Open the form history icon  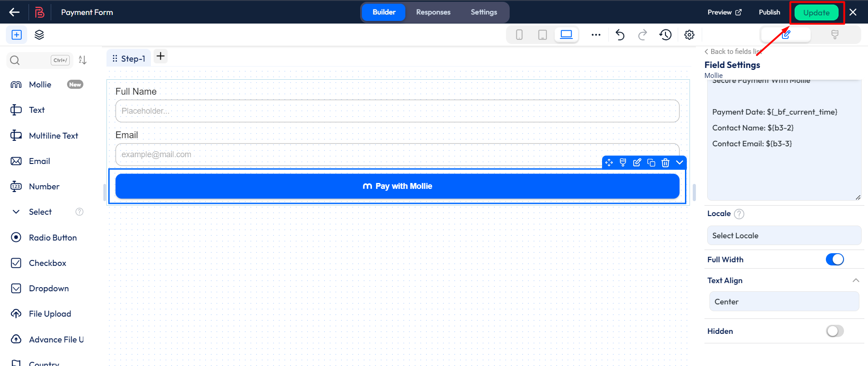tap(665, 35)
